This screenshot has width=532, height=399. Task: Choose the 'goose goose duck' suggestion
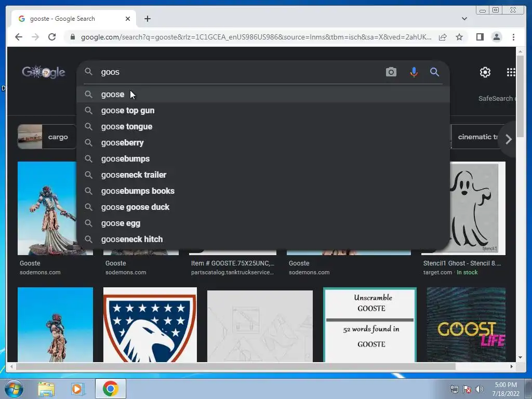coord(263,207)
